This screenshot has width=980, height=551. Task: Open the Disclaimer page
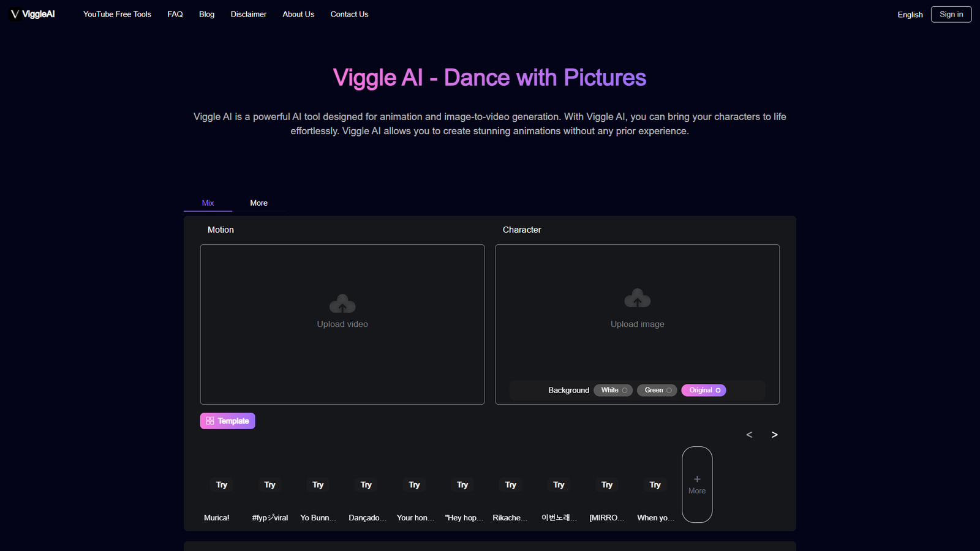click(x=249, y=14)
